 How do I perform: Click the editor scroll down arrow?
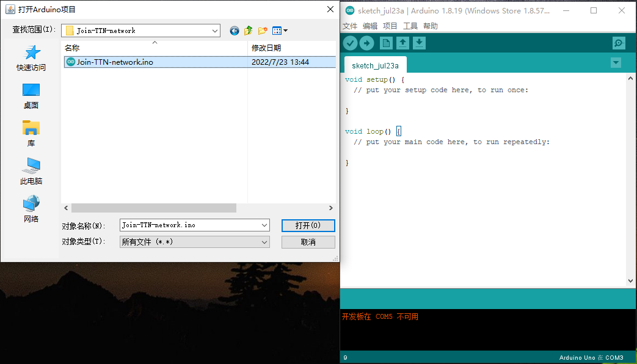[630, 281]
